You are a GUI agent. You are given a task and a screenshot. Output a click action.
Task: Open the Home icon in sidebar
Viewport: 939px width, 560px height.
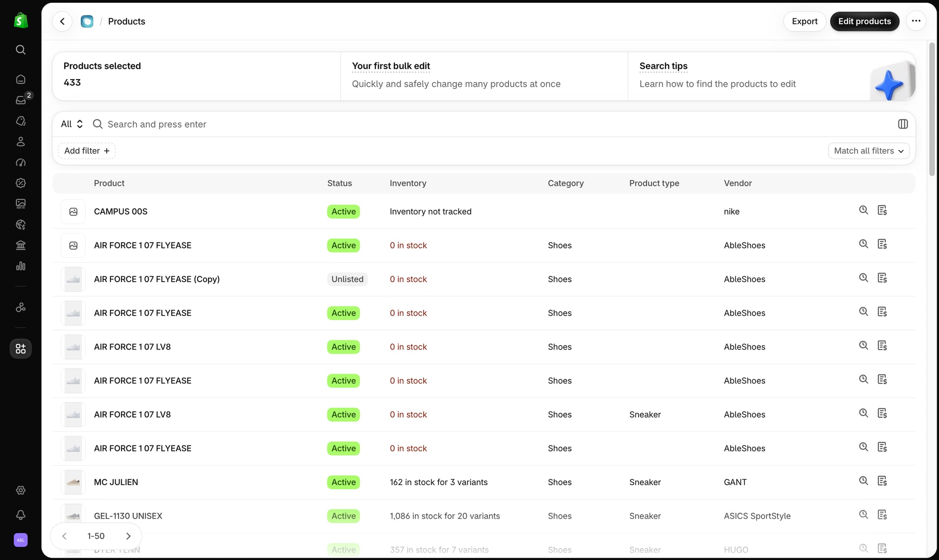click(21, 80)
